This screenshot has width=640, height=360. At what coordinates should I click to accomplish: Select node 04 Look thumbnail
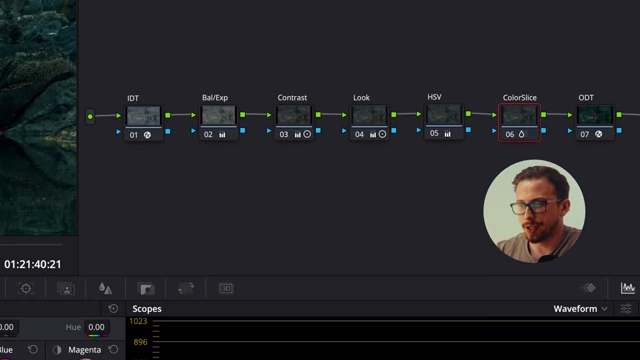click(369, 116)
